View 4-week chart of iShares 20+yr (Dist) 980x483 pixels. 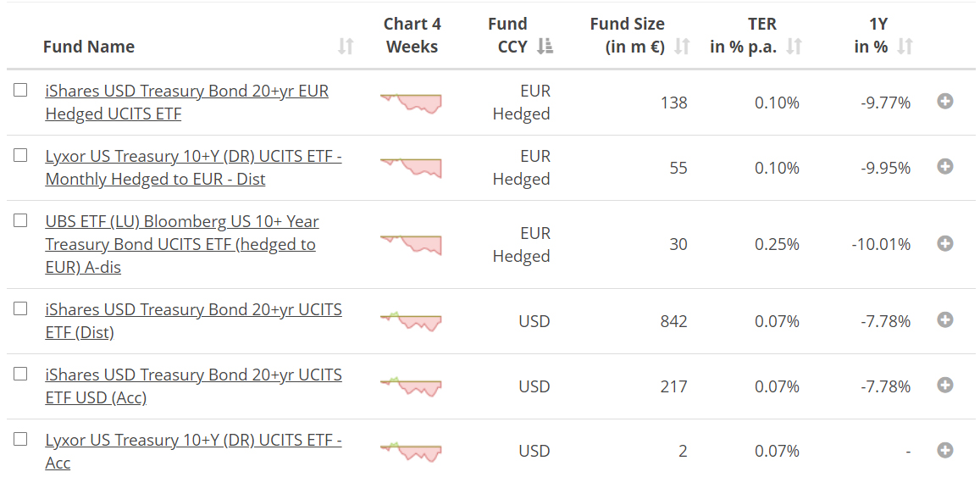[x=411, y=321]
